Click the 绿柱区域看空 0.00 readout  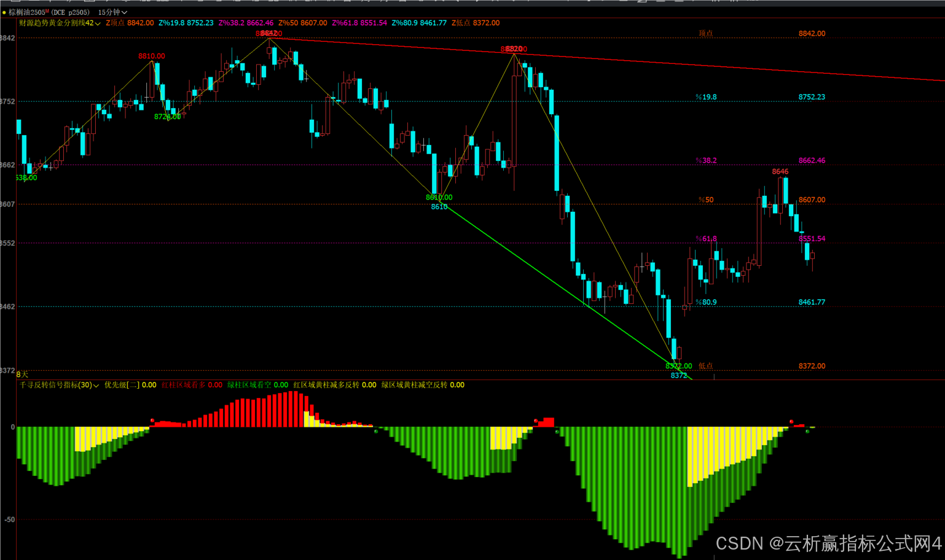click(x=257, y=385)
